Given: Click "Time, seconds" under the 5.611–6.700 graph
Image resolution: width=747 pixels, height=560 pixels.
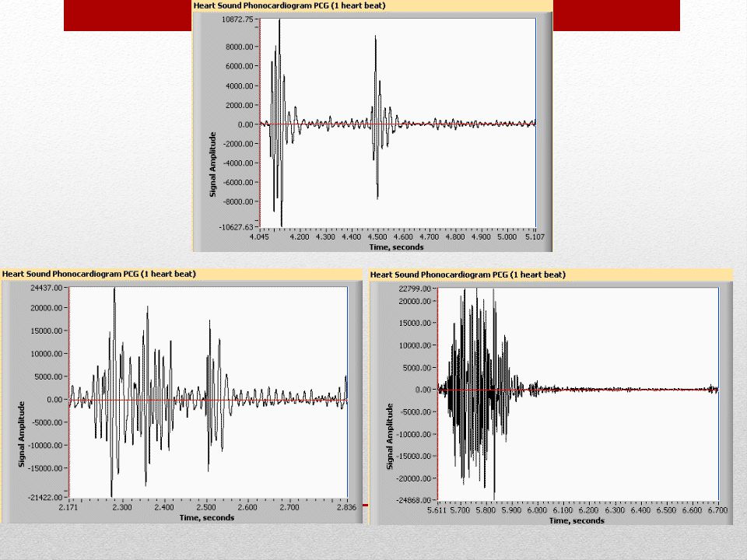Looking at the screenshot, I should pyautogui.click(x=577, y=520).
